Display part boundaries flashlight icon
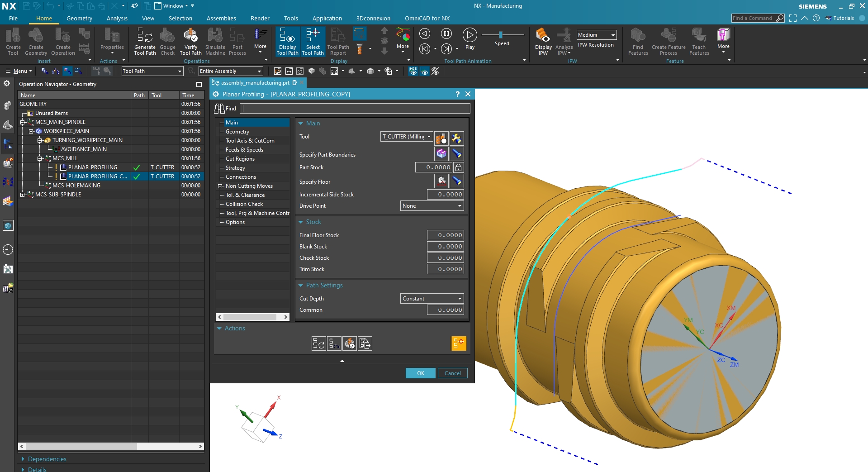This screenshot has width=868, height=472. coord(456,154)
